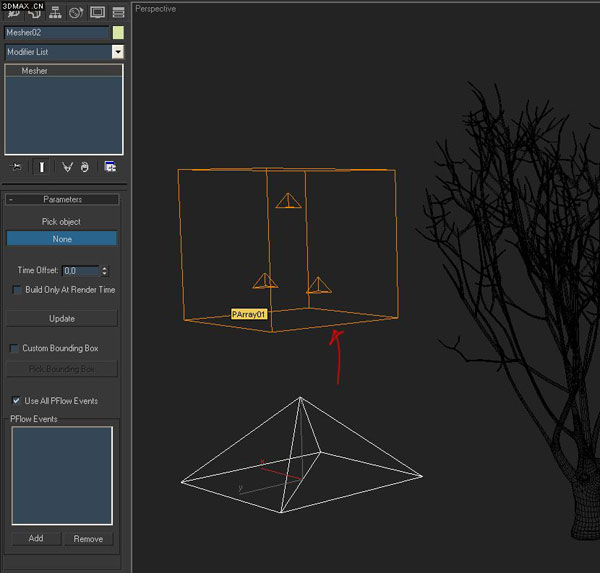
Task: Open the Motion panel tab
Action: [x=76, y=14]
